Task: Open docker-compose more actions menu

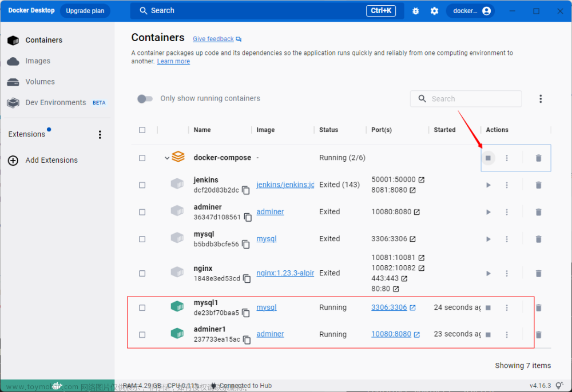Action: [x=507, y=158]
